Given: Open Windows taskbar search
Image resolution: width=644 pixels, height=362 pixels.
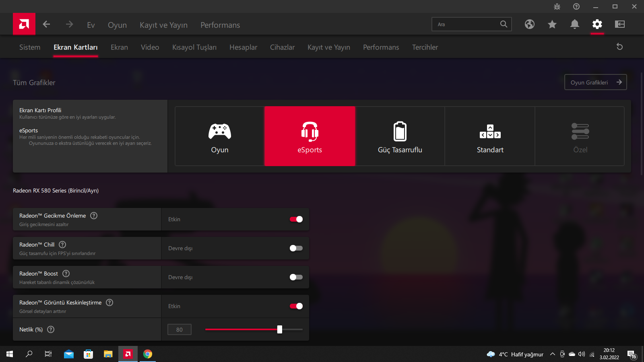Looking at the screenshot, I should [x=29, y=354].
